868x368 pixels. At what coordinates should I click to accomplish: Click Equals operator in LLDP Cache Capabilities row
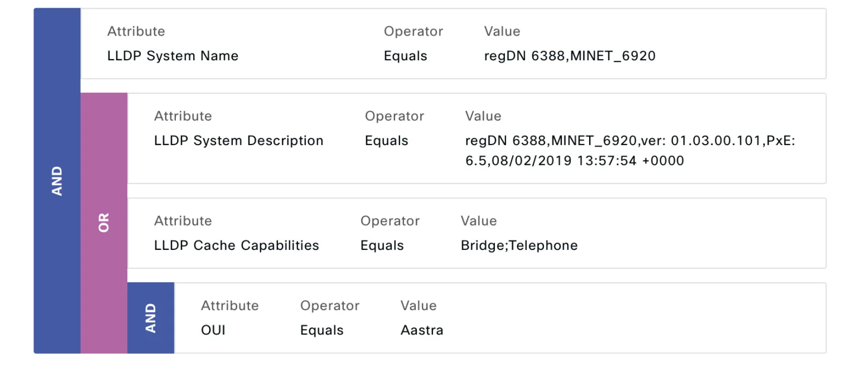(382, 245)
